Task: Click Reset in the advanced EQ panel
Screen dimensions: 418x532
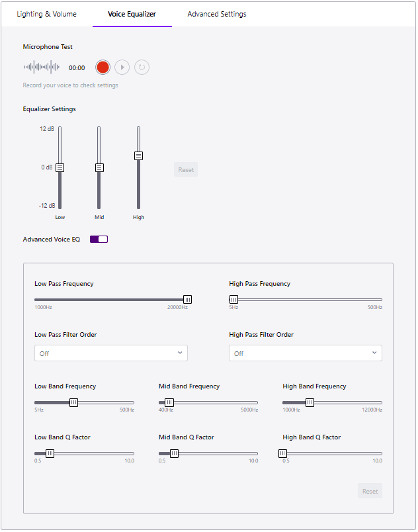Action: tap(370, 491)
